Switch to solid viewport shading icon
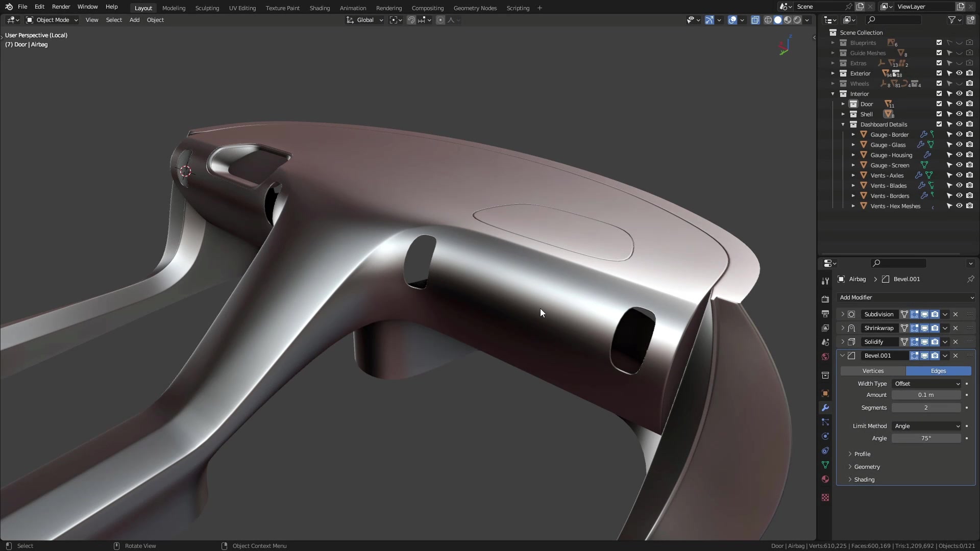This screenshot has width=980, height=551. pos(778,20)
